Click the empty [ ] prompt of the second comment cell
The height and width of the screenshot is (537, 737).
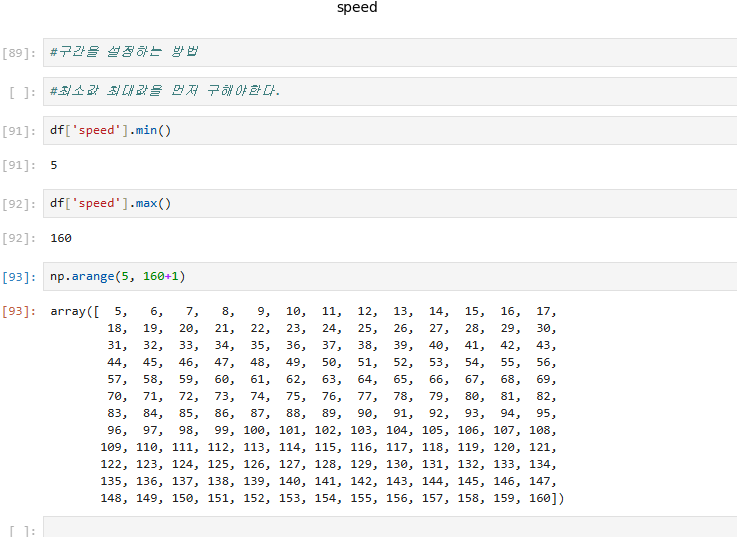22,92
